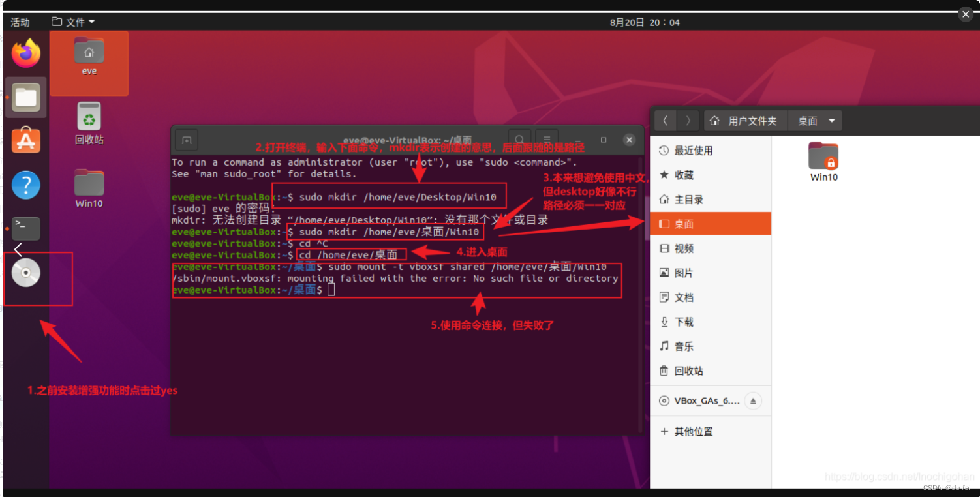This screenshot has height=497, width=980.
Task: Open the optical disc icon in dock
Action: [x=26, y=273]
